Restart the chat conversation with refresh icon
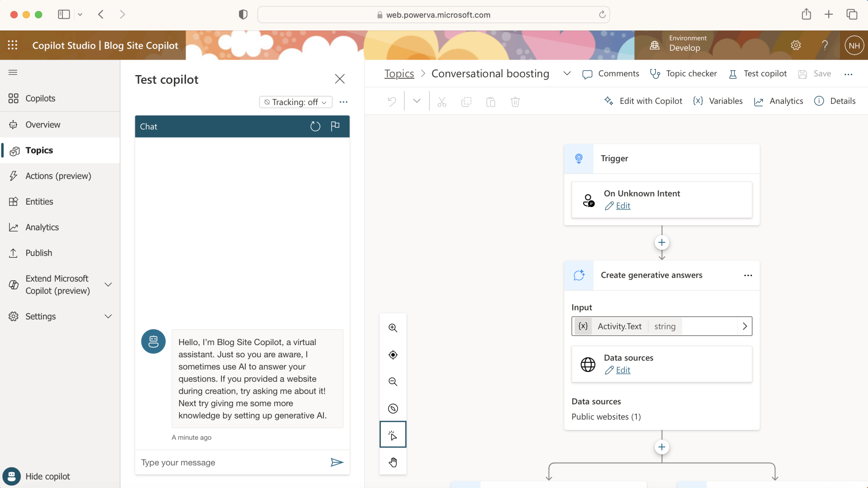 pos(315,126)
